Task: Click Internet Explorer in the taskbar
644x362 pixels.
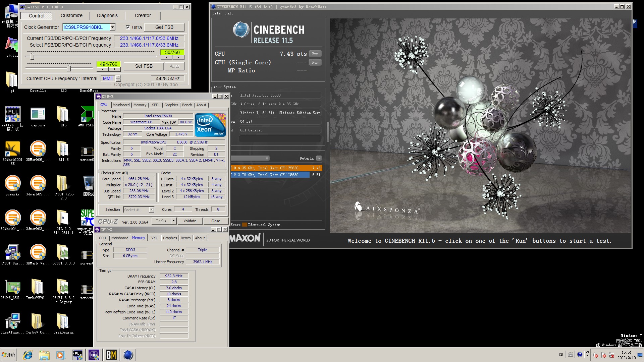Action: click(x=28, y=355)
